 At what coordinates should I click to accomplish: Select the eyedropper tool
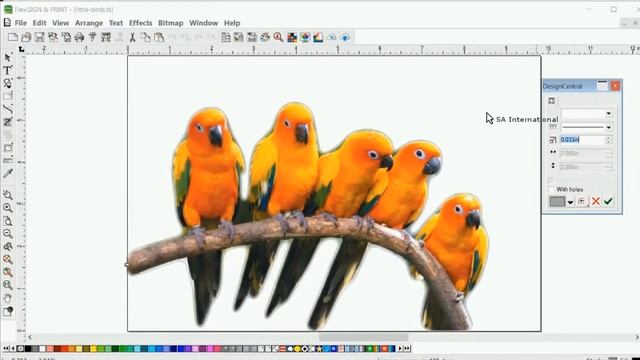(8, 173)
